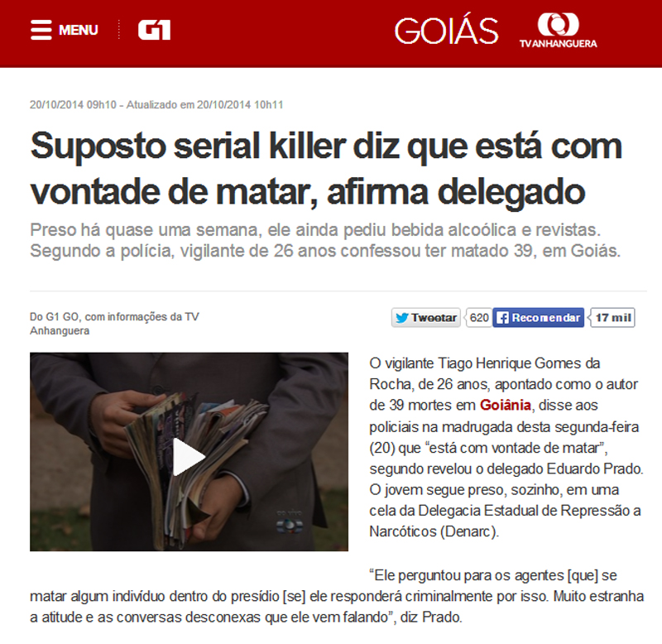662x644 pixels.
Task: Open the 17 mil recommendations count
Action: [x=613, y=318]
